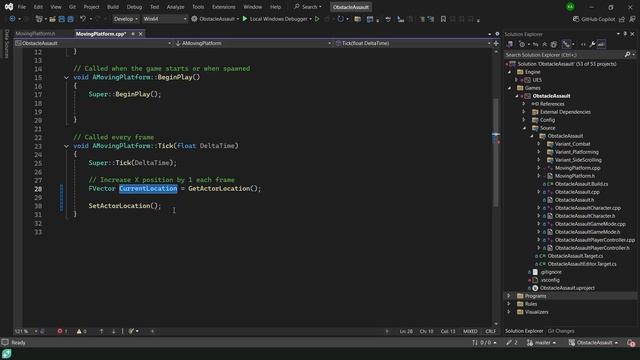
Task: Go to next issue with down arrow
Action: [113, 331]
